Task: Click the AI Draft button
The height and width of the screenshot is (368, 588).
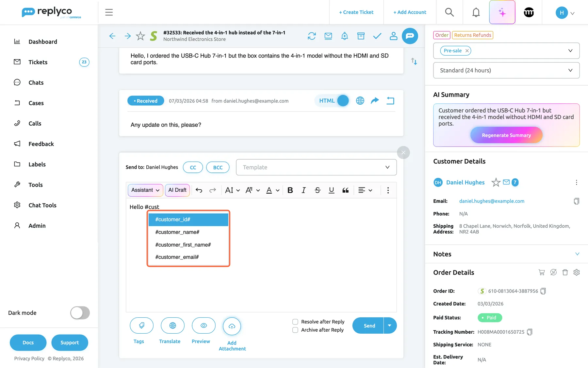Action: pos(177,190)
